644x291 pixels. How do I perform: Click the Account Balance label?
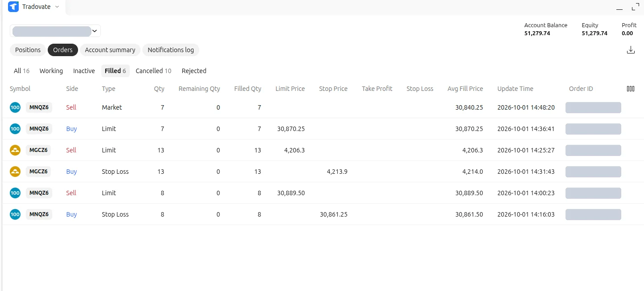[546, 25]
